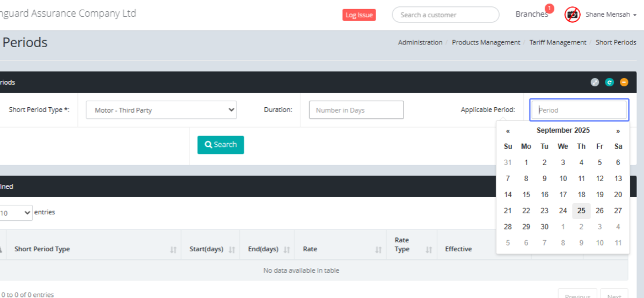The height and width of the screenshot is (298, 644).
Task: Focus the Search a customer box
Action: (x=445, y=14)
